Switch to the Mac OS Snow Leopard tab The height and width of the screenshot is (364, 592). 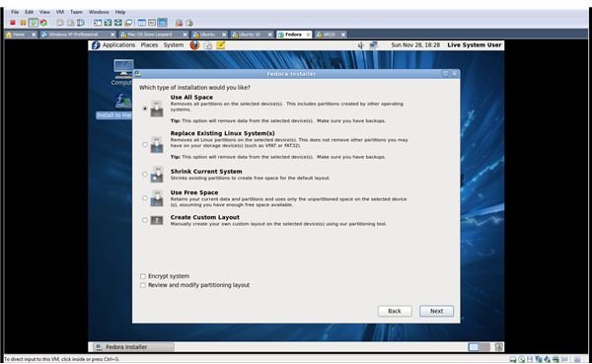pyautogui.click(x=153, y=35)
